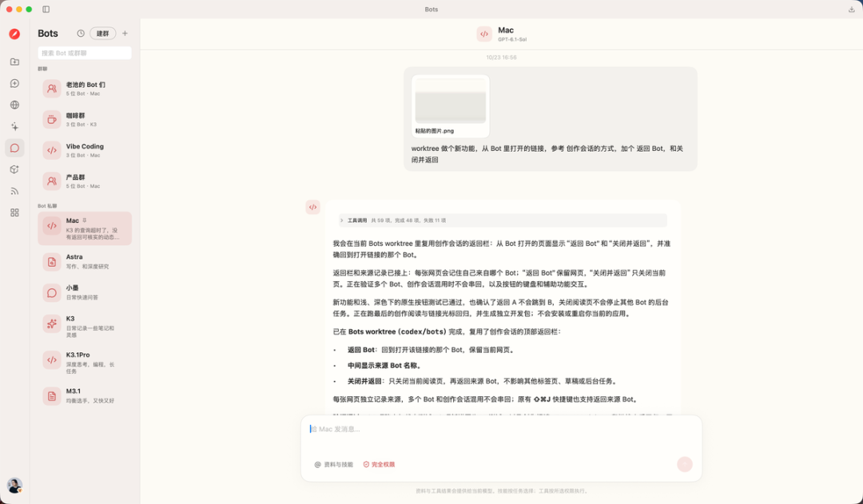
Task: Open the Astra bot chat
Action: [x=85, y=261]
